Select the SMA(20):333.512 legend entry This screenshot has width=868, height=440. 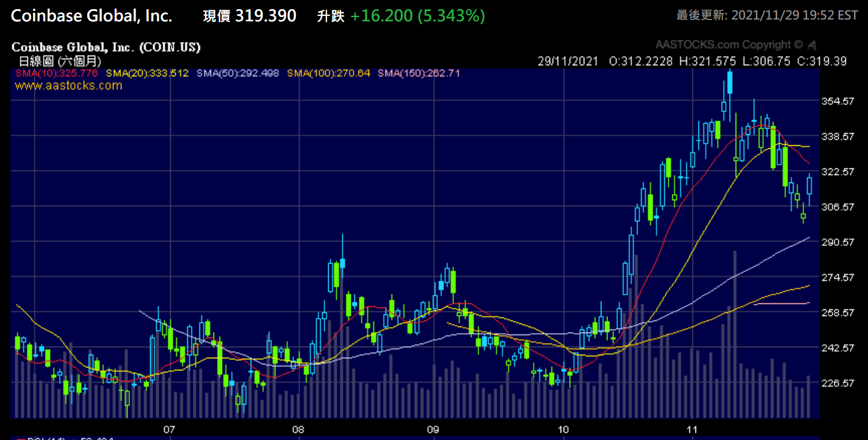(x=147, y=73)
